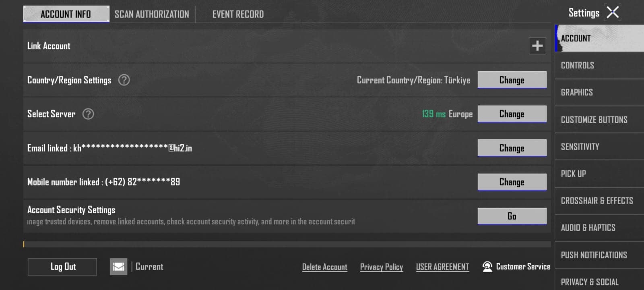Open the Delete Account link
The height and width of the screenshot is (290, 644).
(325, 267)
